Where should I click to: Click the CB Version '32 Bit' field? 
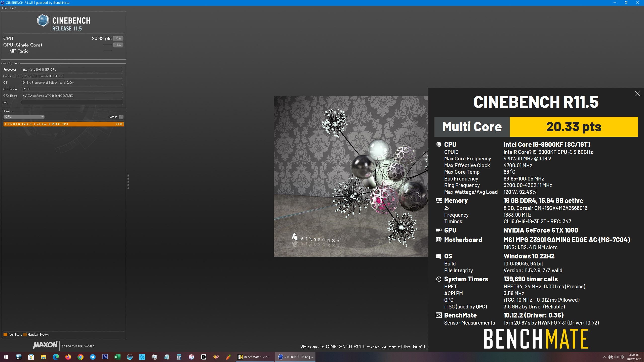(x=72, y=89)
